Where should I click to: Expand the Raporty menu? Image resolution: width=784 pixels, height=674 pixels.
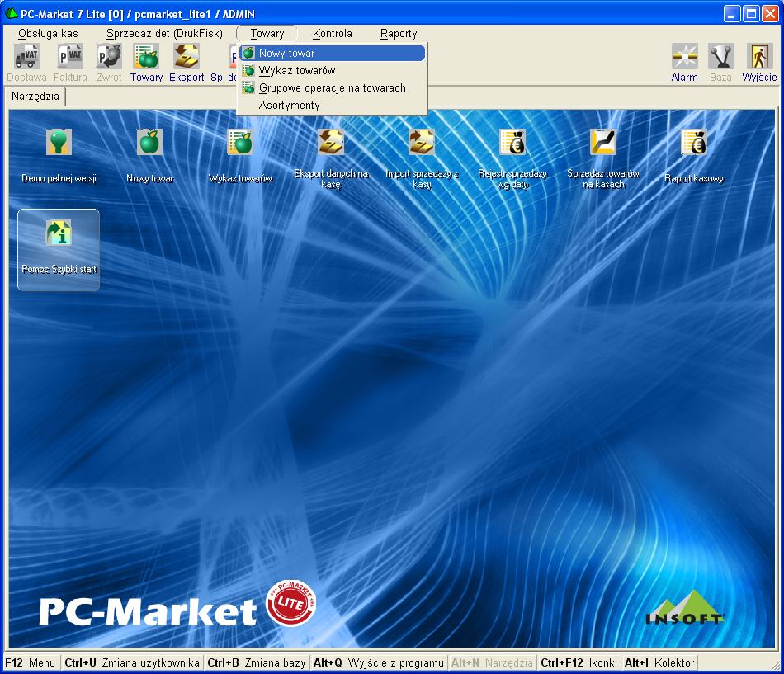point(399,34)
